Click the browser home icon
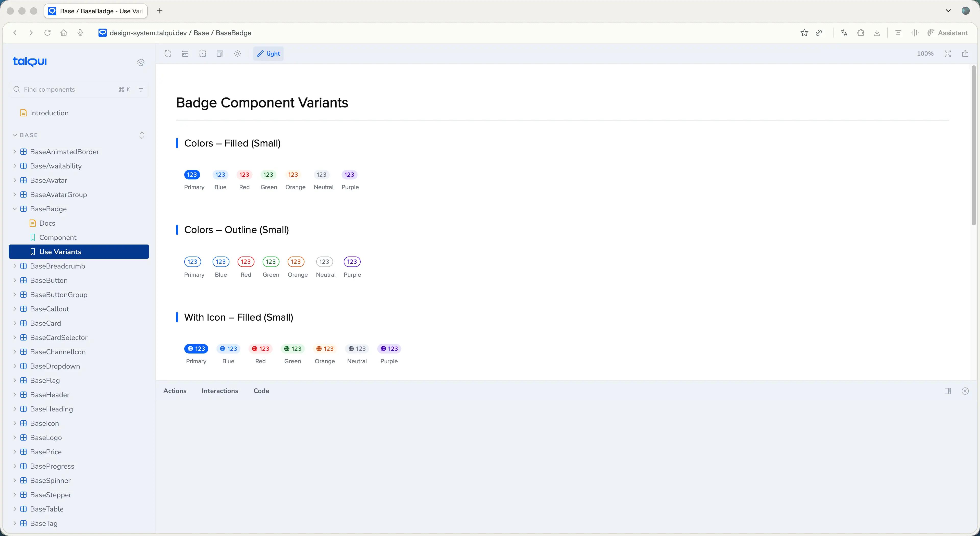The height and width of the screenshot is (536, 980). 64,33
